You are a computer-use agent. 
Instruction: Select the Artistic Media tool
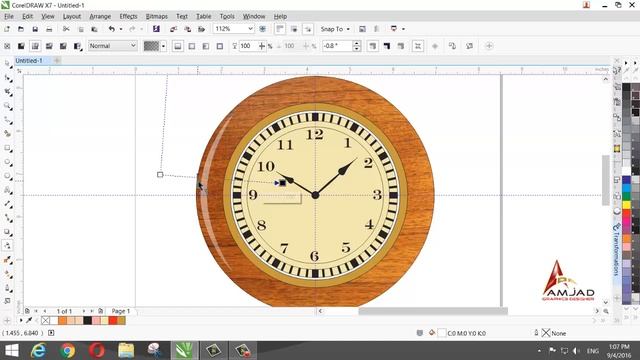(x=7, y=133)
